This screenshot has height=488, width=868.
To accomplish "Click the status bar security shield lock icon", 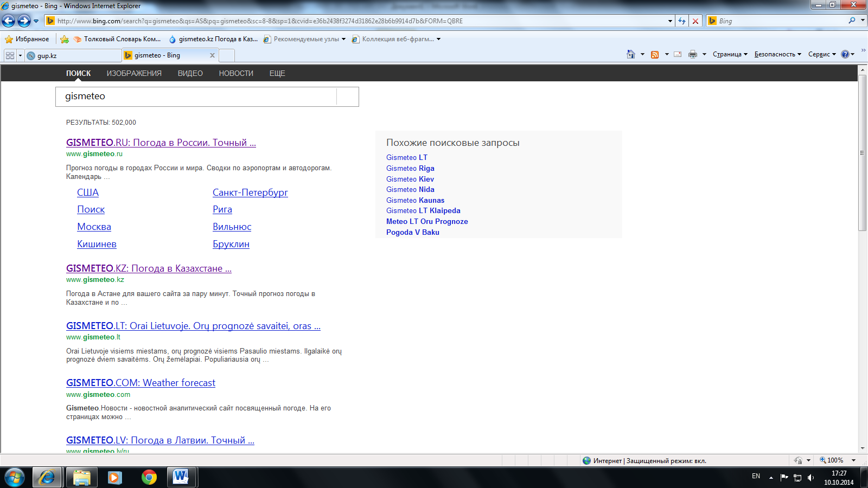I will tap(799, 460).
